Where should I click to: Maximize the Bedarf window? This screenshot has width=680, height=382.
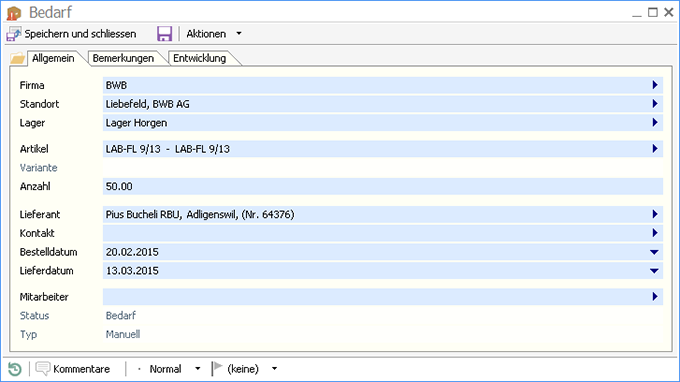(x=653, y=13)
